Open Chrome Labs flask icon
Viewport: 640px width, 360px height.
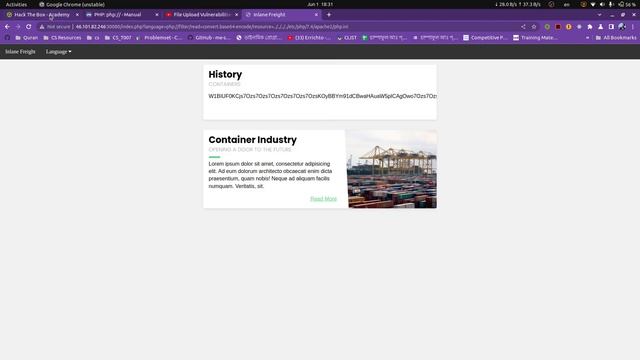(600, 27)
